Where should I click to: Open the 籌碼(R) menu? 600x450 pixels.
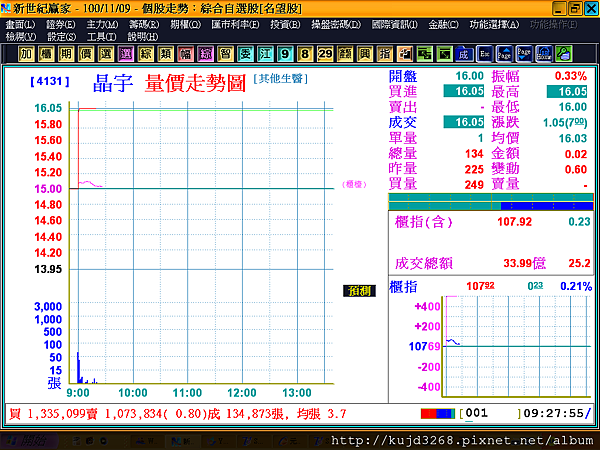point(144,25)
